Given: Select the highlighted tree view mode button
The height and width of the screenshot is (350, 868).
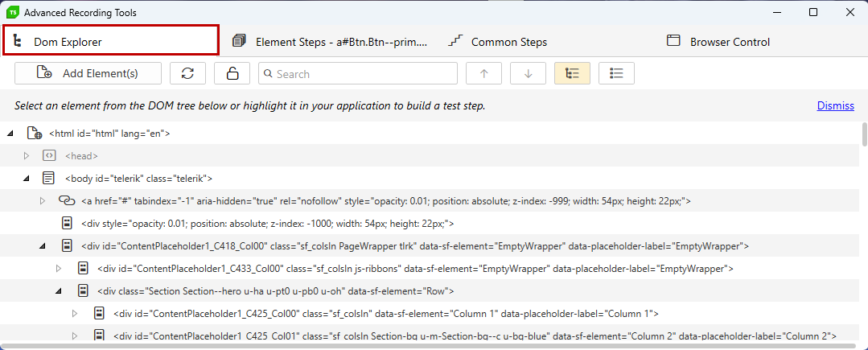Looking at the screenshot, I should [573, 73].
